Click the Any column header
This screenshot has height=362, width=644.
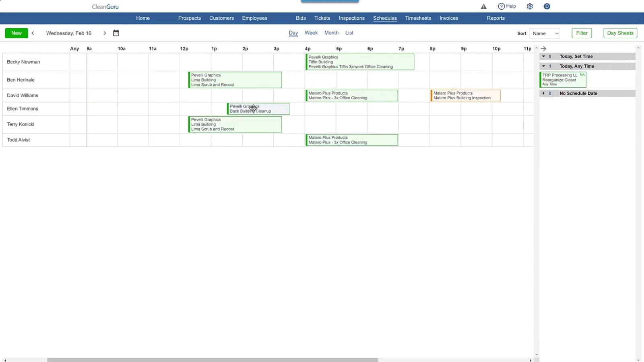point(74,49)
